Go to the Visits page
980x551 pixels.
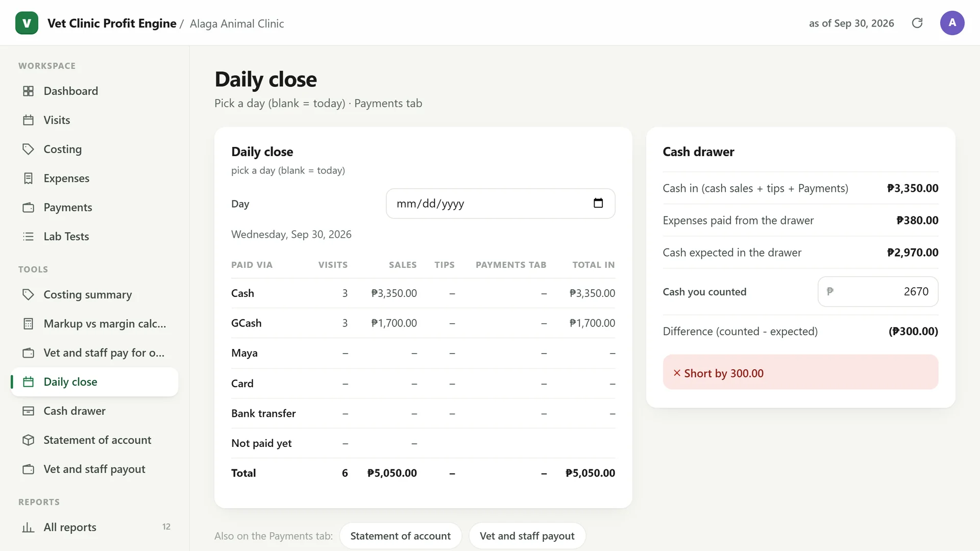coord(94,120)
